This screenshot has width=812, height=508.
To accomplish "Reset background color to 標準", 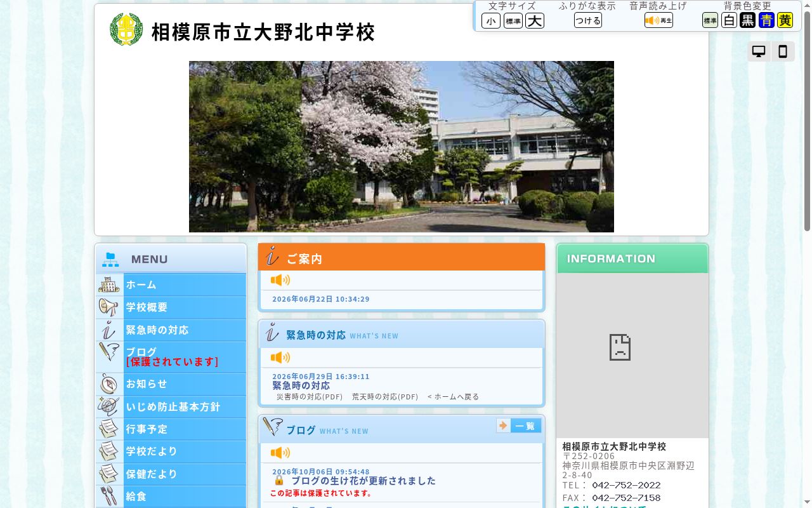I will (x=710, y=20).
